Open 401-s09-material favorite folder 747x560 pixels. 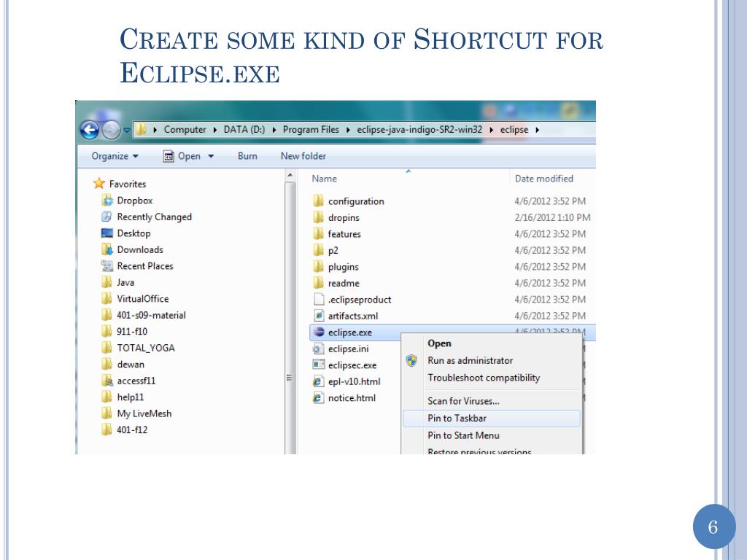coord(151,315)
